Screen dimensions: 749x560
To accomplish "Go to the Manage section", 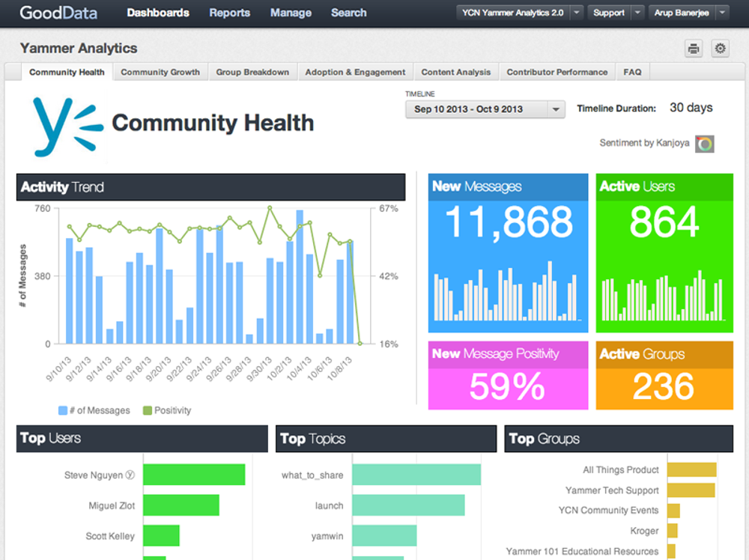I will point(291,13).
